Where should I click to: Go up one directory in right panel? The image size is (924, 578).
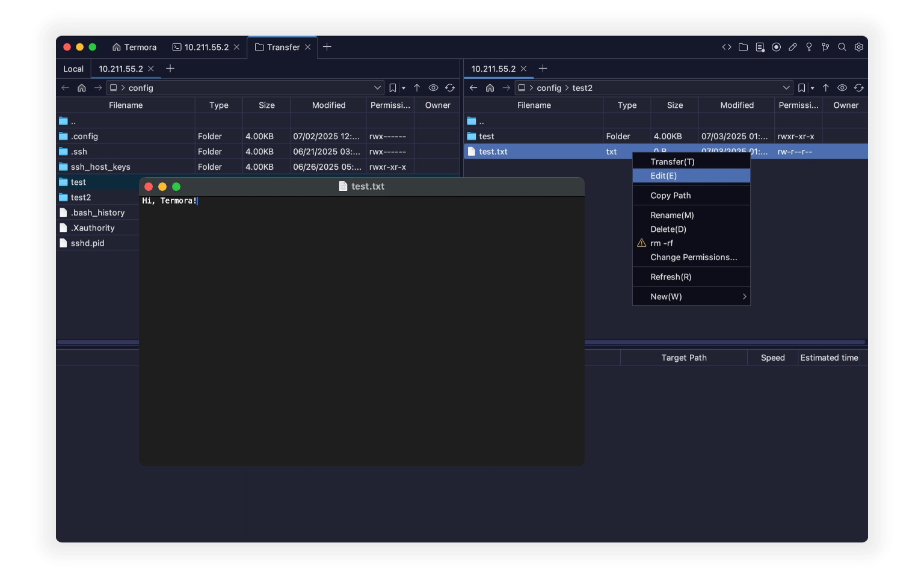pyautogui.click(x=825, y=88)
